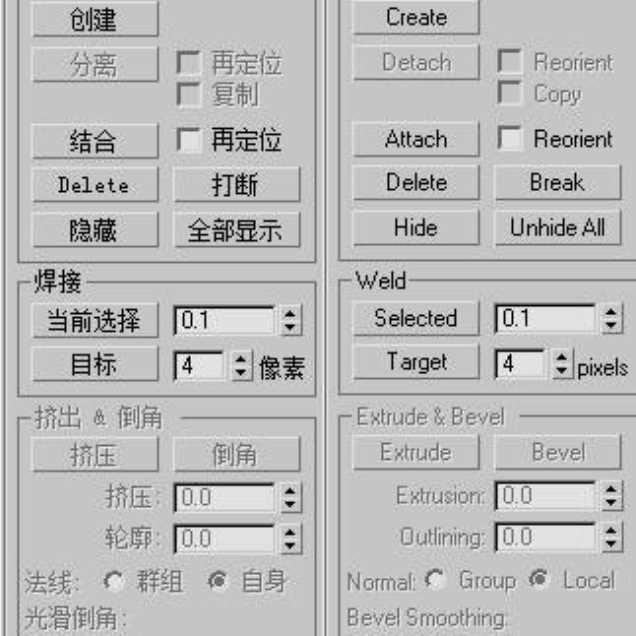Increase Weld Selected threshold spinner in English panel

tap(611, 312)
